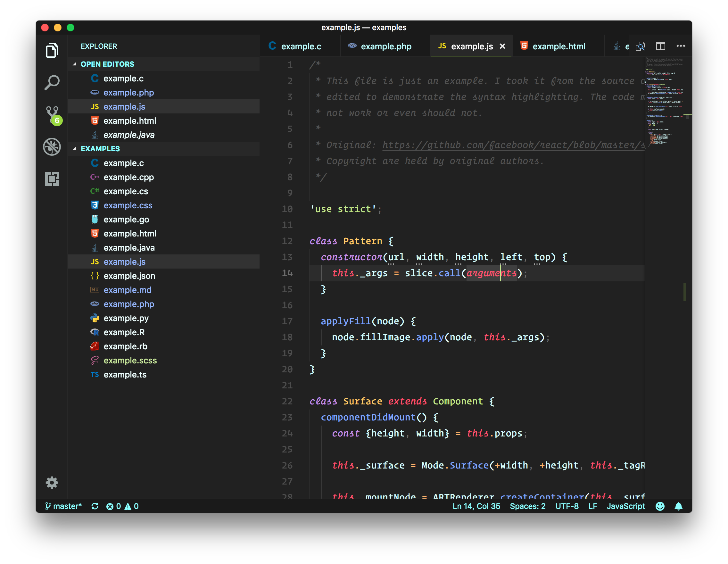Click applyFill method name on line 17

coord(346,321)
